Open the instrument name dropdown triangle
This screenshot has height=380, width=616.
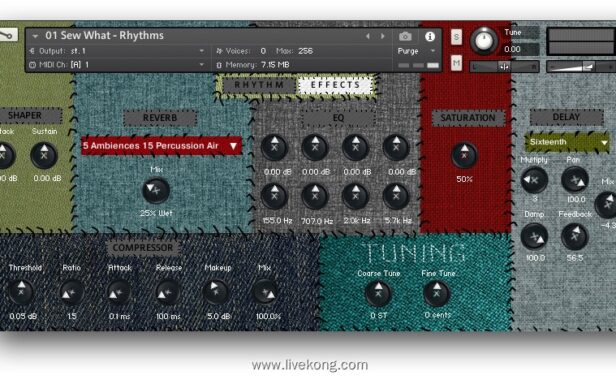(35, 36)
